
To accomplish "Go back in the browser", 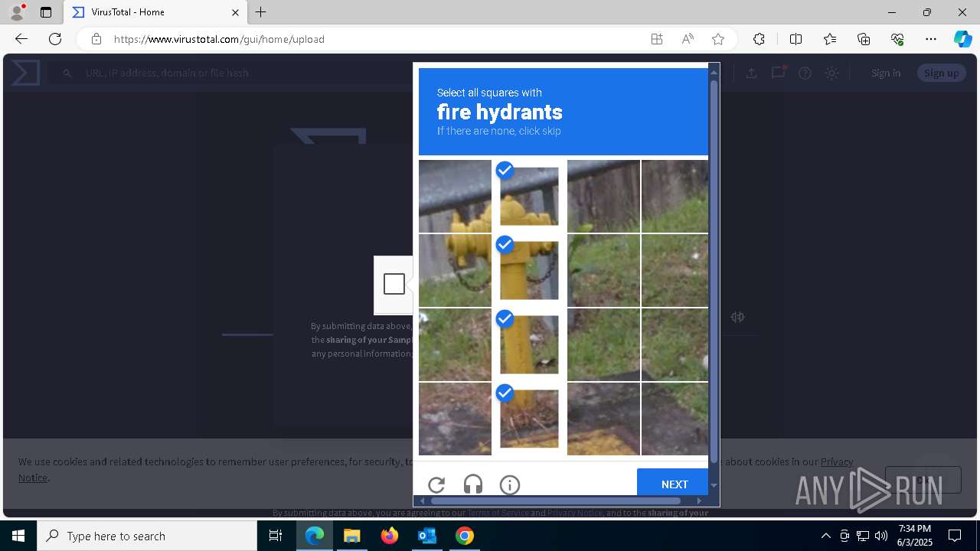I will pyautogui.click(x=21, y=39).
